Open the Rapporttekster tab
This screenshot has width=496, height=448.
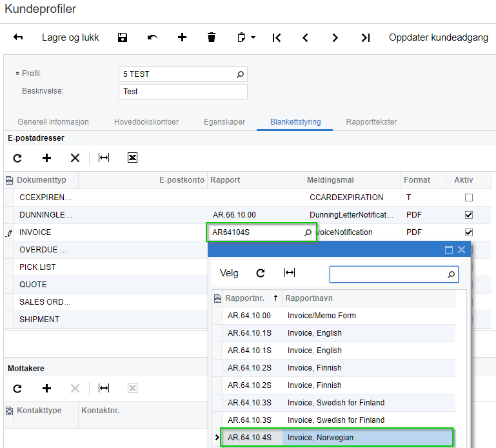372,122
